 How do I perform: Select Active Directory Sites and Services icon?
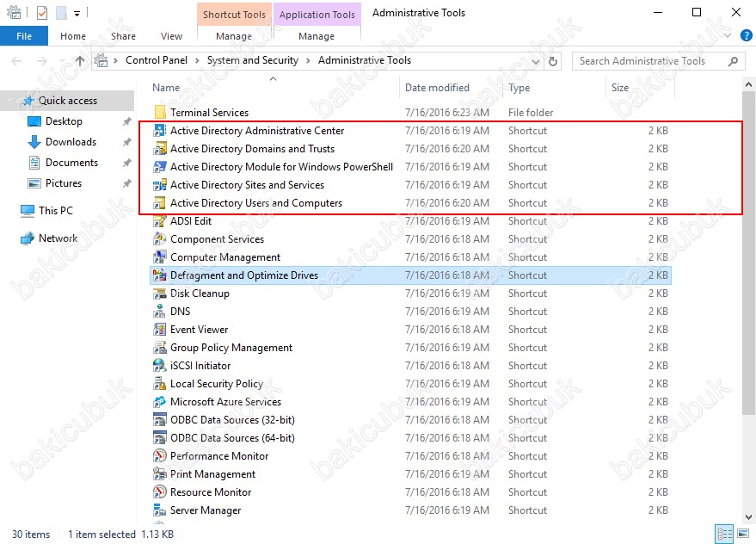[160, 185]
